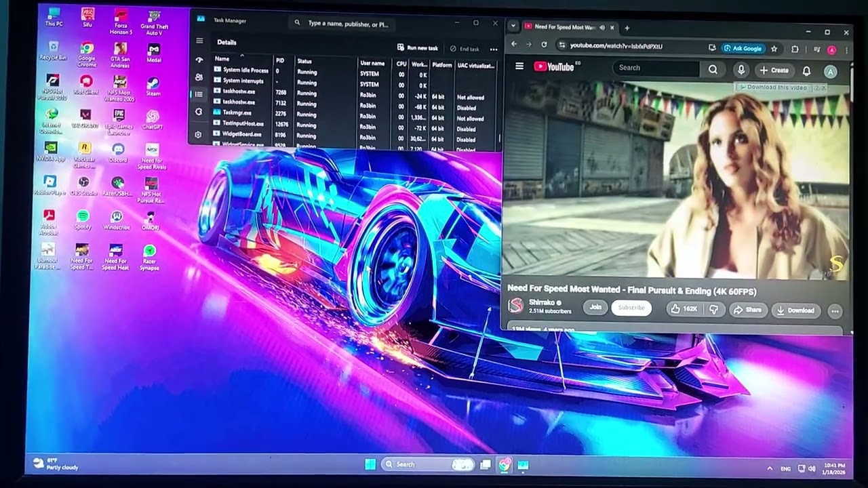The image size is (868, 488).
Task: Open a new Chrome tab
Action: pyautogui.click(x=627, y=28)
